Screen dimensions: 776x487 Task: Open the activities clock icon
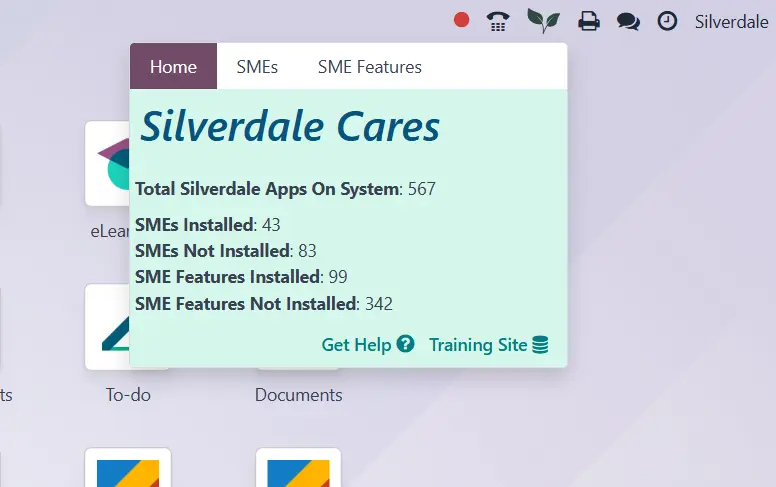(x=667, y=21)
